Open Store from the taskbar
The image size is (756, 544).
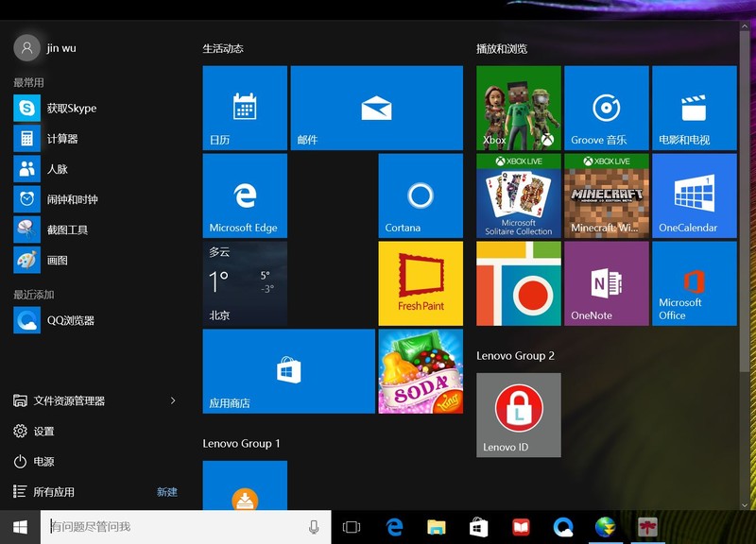coord(478,527)
